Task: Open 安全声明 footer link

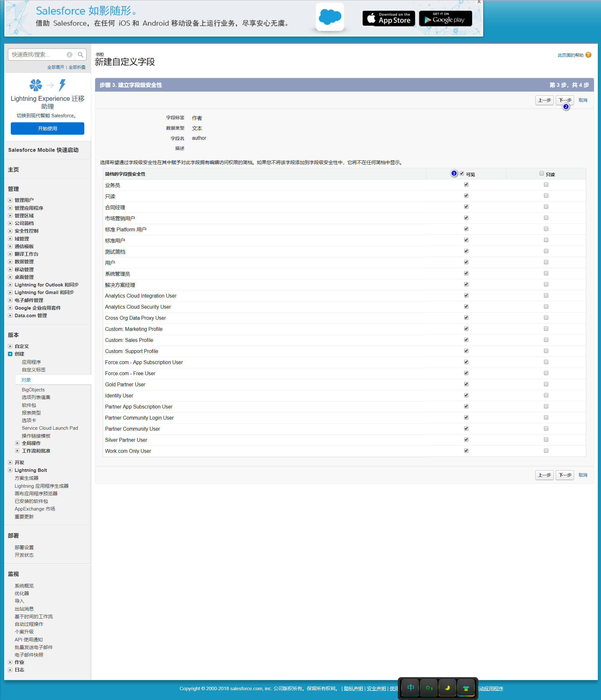Action: 376,689
